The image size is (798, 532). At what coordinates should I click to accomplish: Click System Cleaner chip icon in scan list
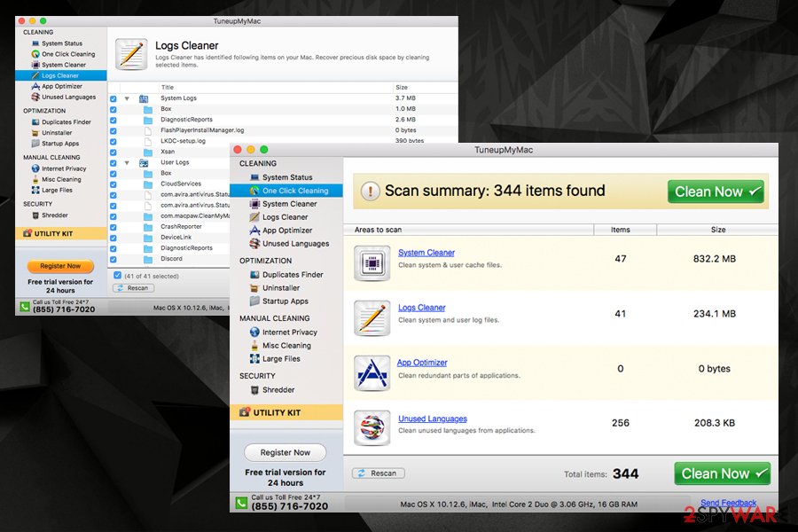[x=372, y=263]
